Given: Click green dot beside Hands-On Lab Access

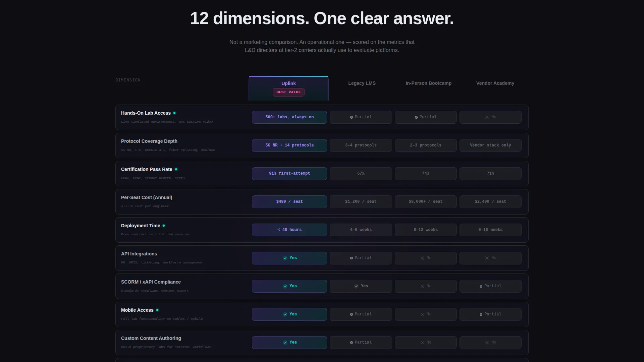Looking at the screenshot, I should coord(174,113).
